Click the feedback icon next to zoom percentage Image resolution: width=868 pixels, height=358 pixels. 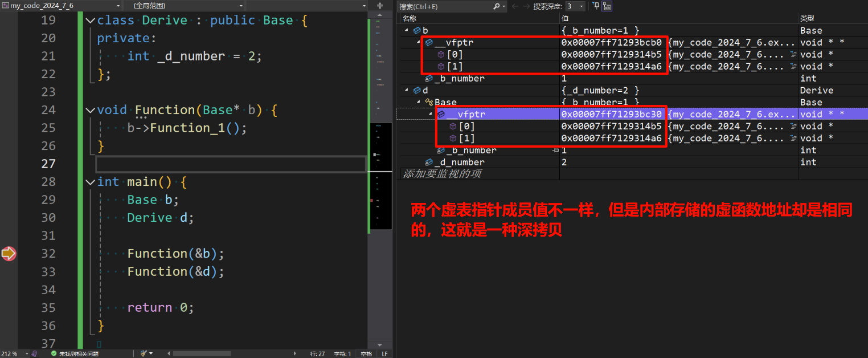tap(34, 353)
